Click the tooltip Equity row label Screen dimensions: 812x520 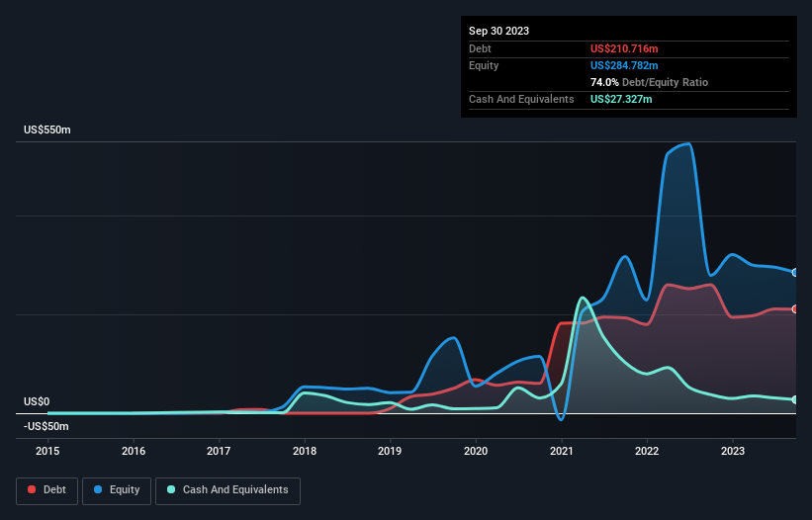pyautogui.click(x=484, y=65)
